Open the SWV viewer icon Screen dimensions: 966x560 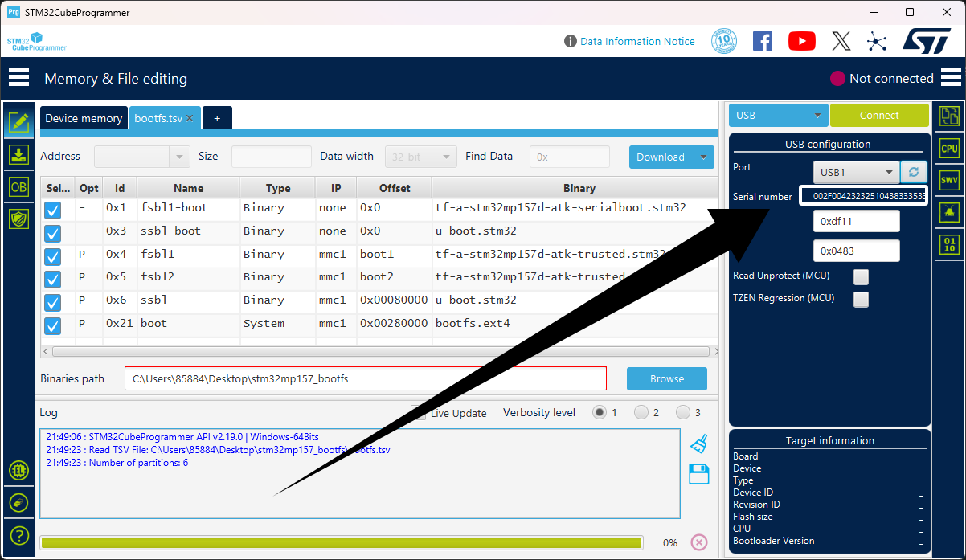click(x=949, y=181)
